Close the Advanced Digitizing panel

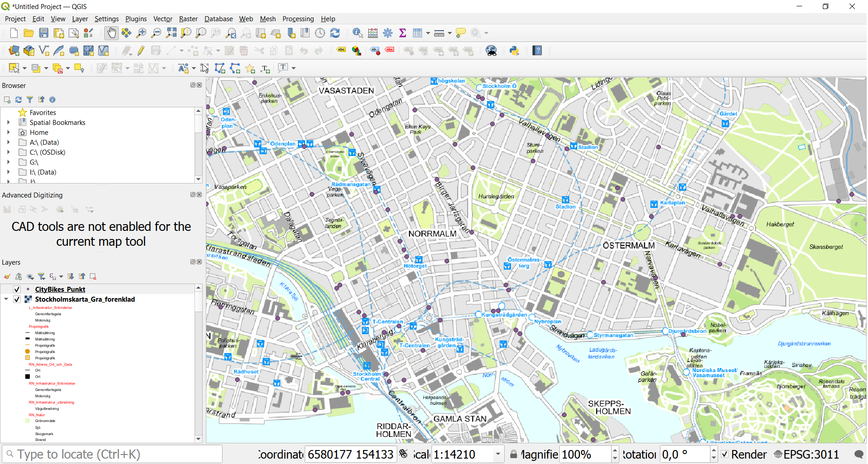tap(200, 195)
